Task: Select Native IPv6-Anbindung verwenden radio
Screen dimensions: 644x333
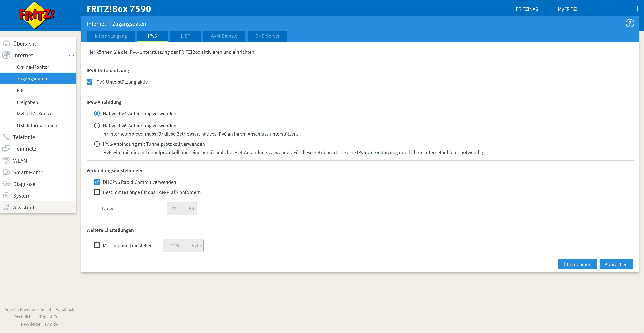Action: click(x=97, y=126)
